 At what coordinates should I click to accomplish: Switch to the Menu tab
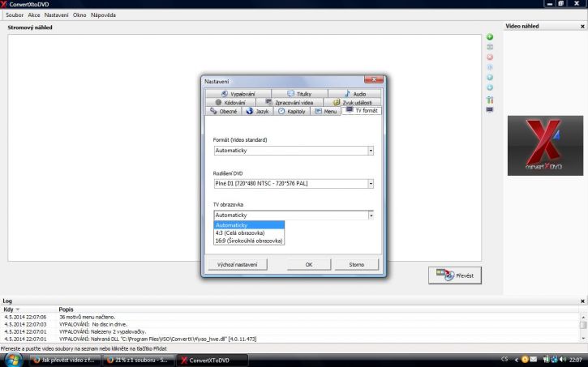325,111
